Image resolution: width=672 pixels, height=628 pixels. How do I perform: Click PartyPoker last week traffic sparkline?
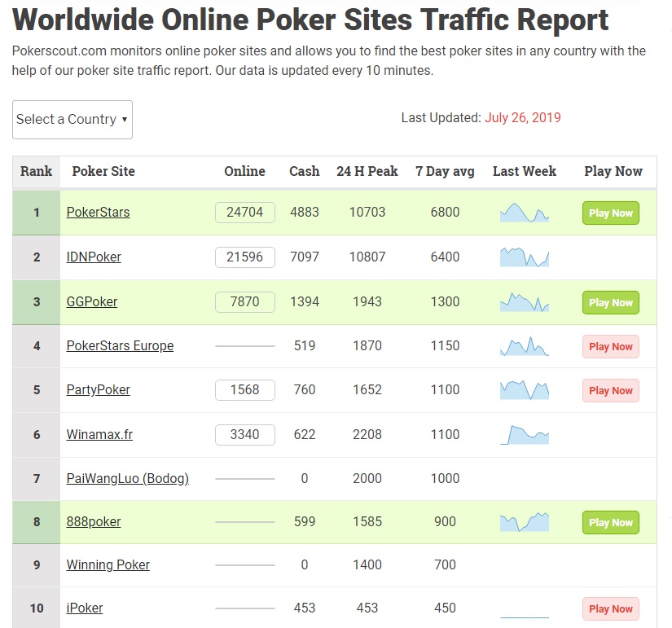click(x=525, y=390)
